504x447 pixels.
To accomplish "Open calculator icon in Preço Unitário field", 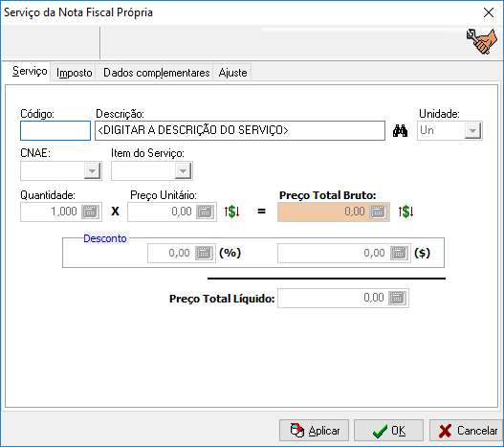I will [x=205, y=212].
